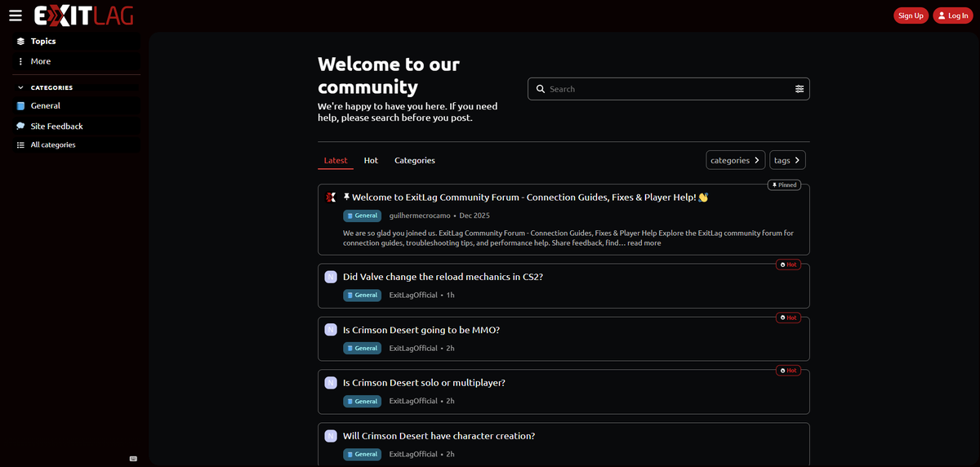Click the 1h timestamp on CS2 topic

tap(451, 295)
